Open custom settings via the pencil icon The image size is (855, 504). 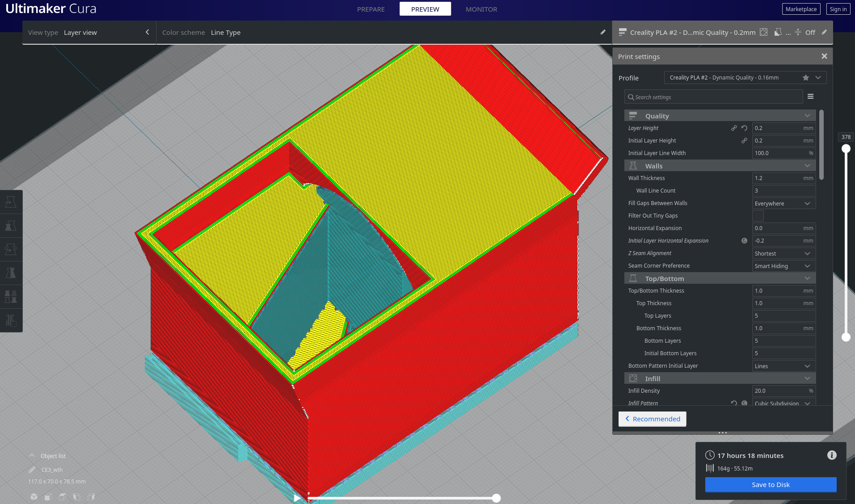[824, 32]
